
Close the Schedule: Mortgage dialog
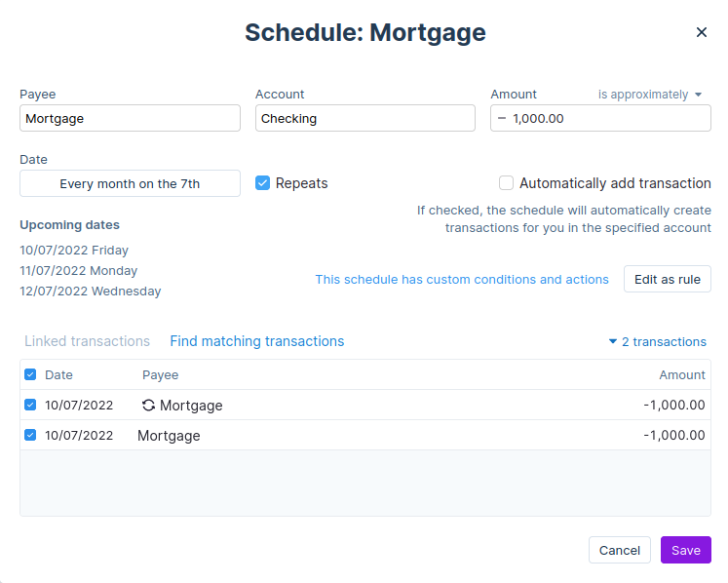[x=701, y=32]
